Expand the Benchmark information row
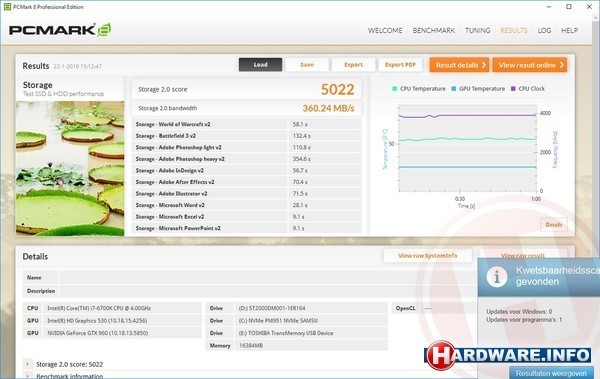The height and width of the screenshot is (379, 600). tap(28, 376)
